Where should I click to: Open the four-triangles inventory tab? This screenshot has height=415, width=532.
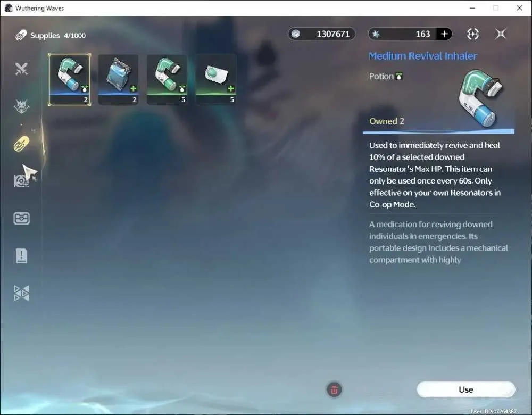[x=21, y=293]
